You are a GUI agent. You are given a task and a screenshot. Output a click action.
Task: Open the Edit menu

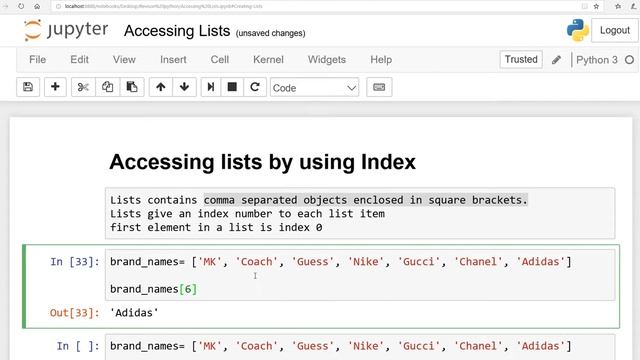[79, 60]
